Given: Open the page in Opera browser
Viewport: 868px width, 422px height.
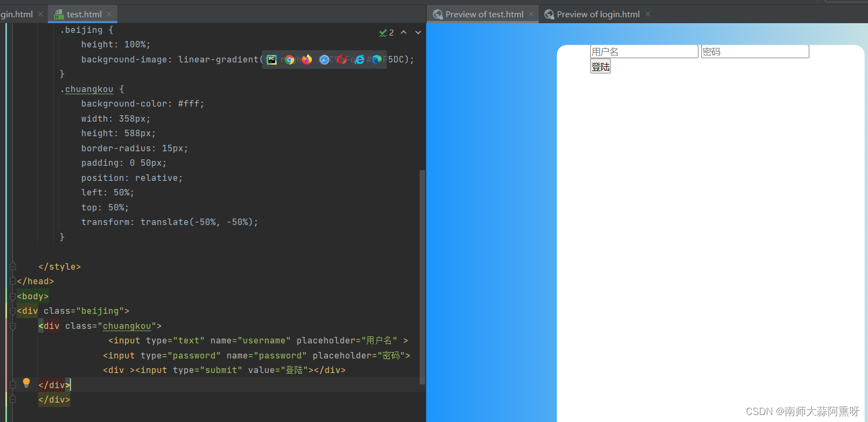Looking at the screenshot, I should point(342,60).
